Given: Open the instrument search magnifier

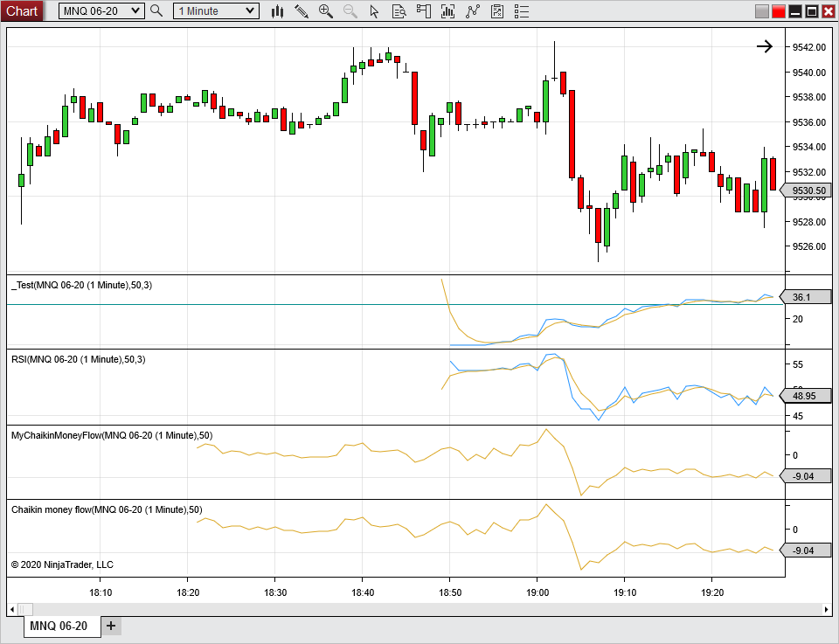Looking at the screenshot, I should point(156,10).
